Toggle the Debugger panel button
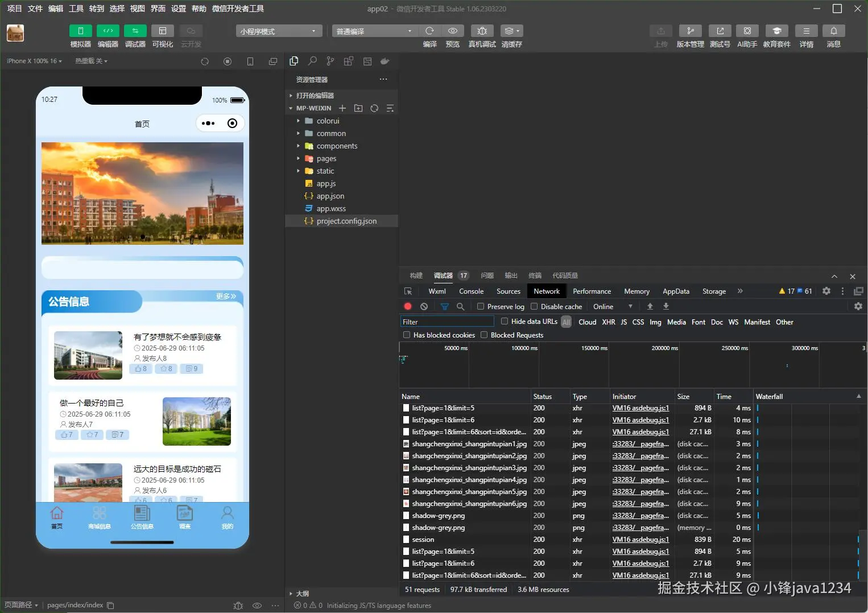This screenshot has width=868, height=613. coord(135,31)
